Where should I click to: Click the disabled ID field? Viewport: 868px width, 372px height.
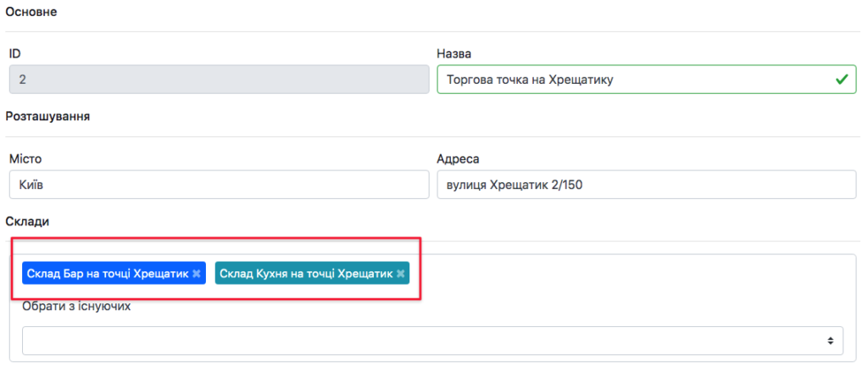point(219,80)
